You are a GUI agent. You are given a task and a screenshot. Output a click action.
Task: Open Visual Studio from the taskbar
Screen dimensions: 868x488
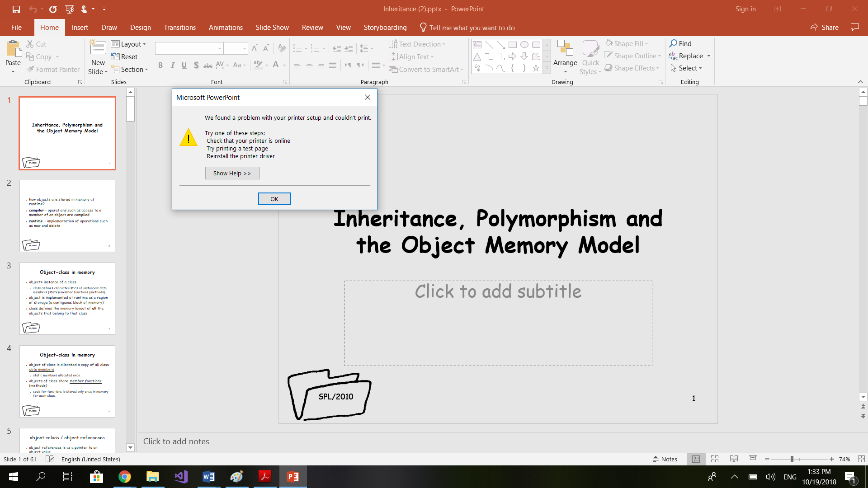(181, 477)
